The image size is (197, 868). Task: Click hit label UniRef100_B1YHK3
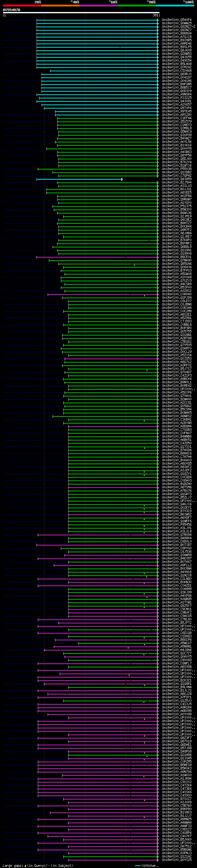point(177,812)
